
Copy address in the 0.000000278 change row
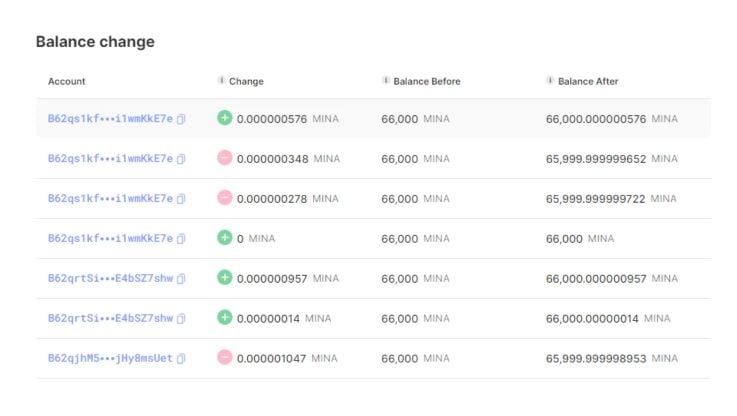(x=181, y=199)
